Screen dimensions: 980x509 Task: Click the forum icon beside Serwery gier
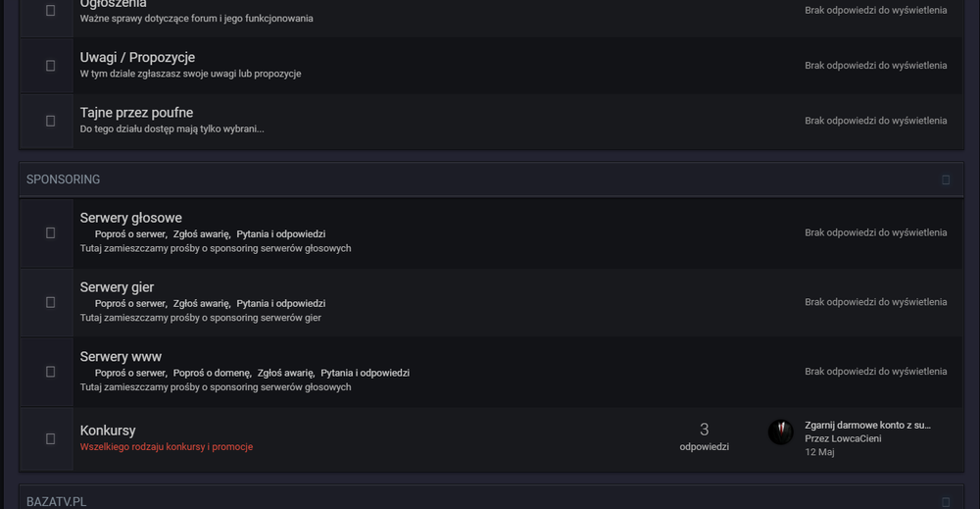(50, 302)
